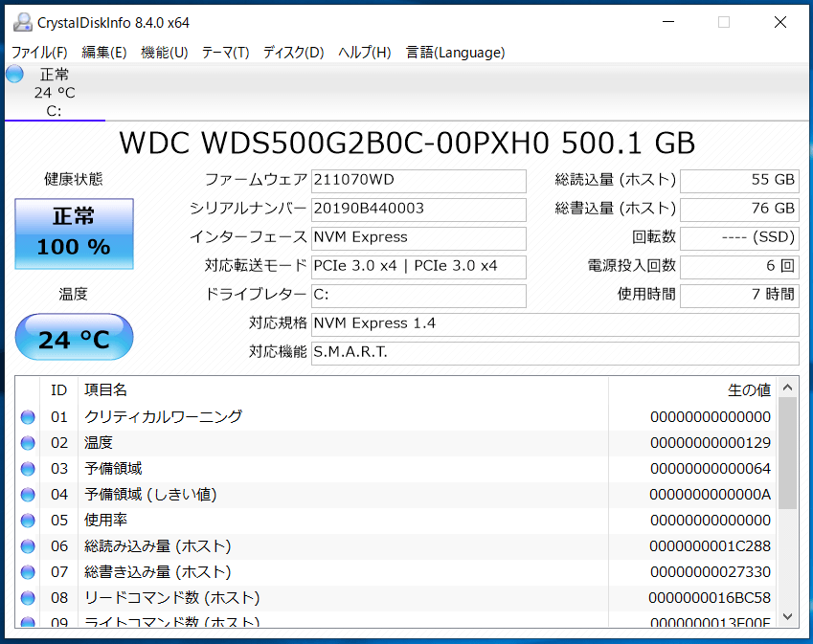The image size is (813, 644).
Task: Click the ID column header
Action: [59, 390]
